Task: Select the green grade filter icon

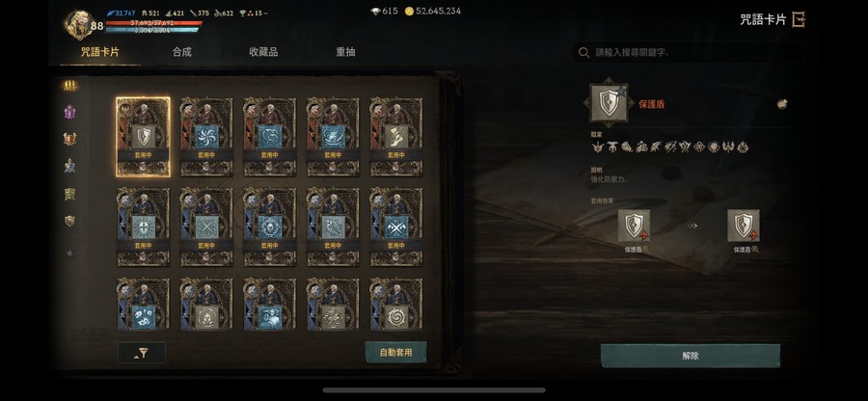Action: [69, 194]
